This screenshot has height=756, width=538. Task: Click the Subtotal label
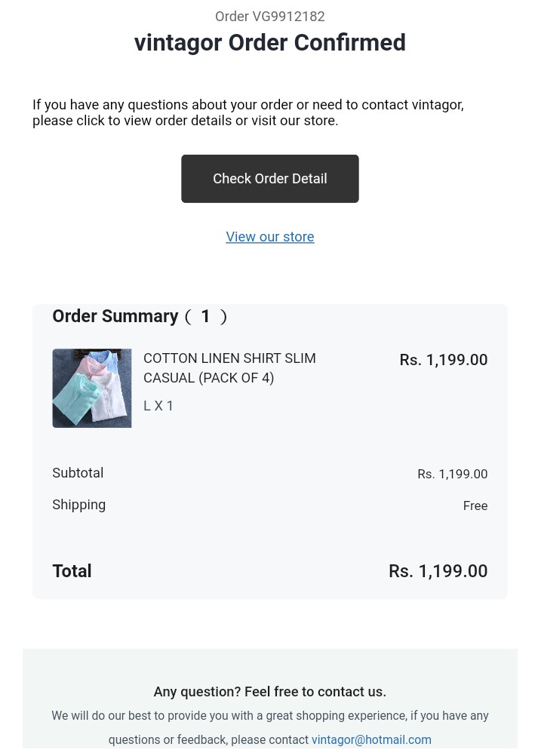(78, 473)
